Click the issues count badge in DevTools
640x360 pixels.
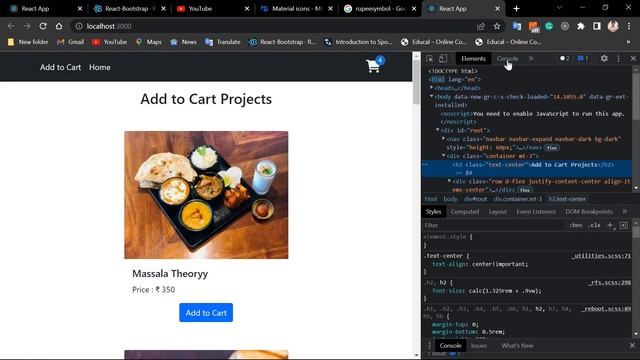pos(583,59)
